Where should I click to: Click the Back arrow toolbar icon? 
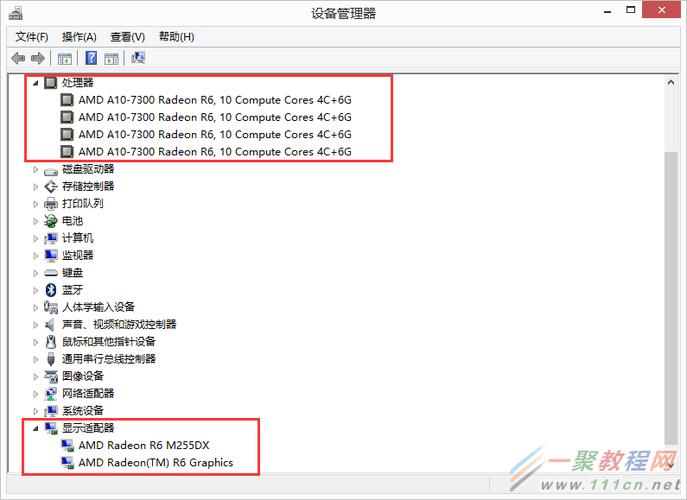coord(18,58)
